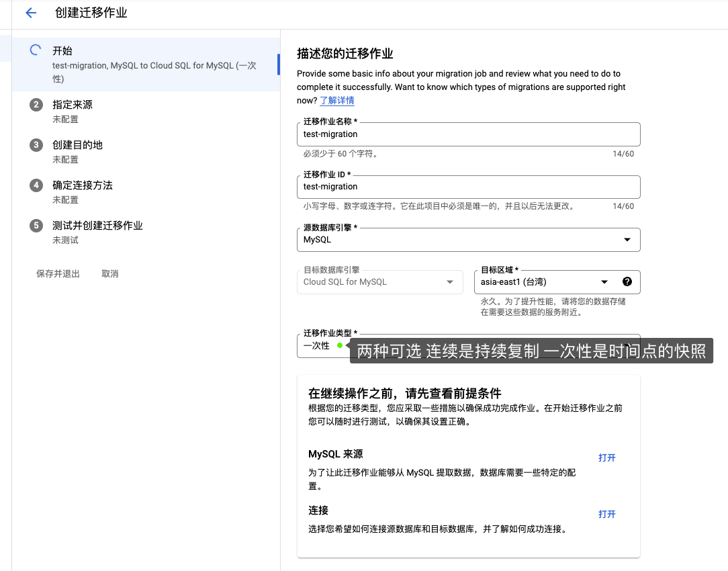Click the help question mark icon
This screenshot has height=571, width=728.
pyautogui.click(x=627, y=282)
